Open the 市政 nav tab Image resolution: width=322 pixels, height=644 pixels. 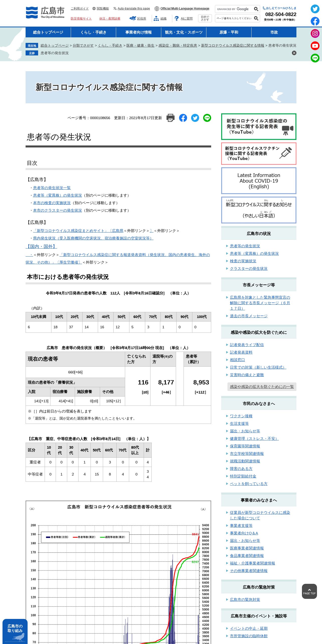pyautogui.click(x=274, y=32)
